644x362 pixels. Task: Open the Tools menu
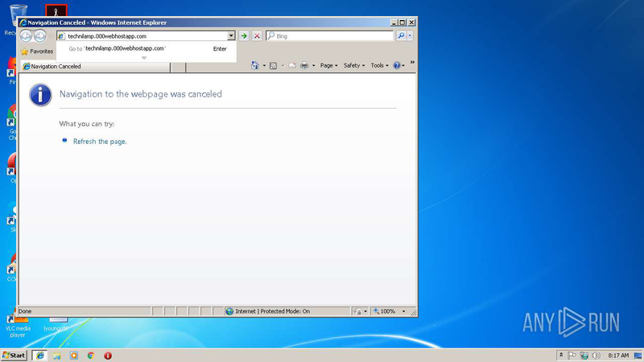(x=378, y=66)
